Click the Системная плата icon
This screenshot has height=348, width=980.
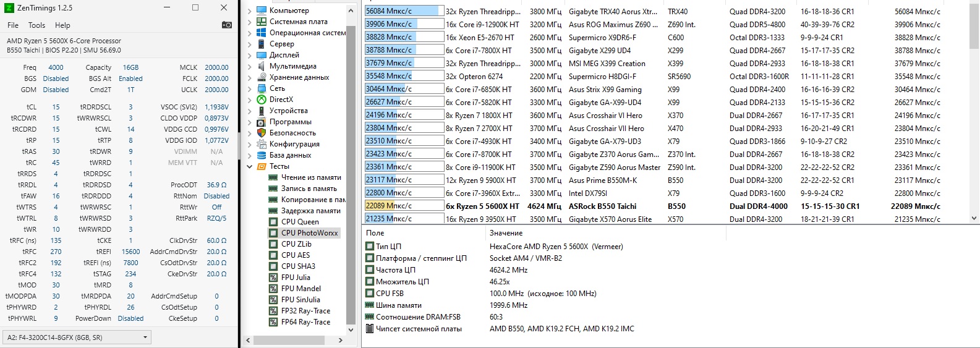262,22
